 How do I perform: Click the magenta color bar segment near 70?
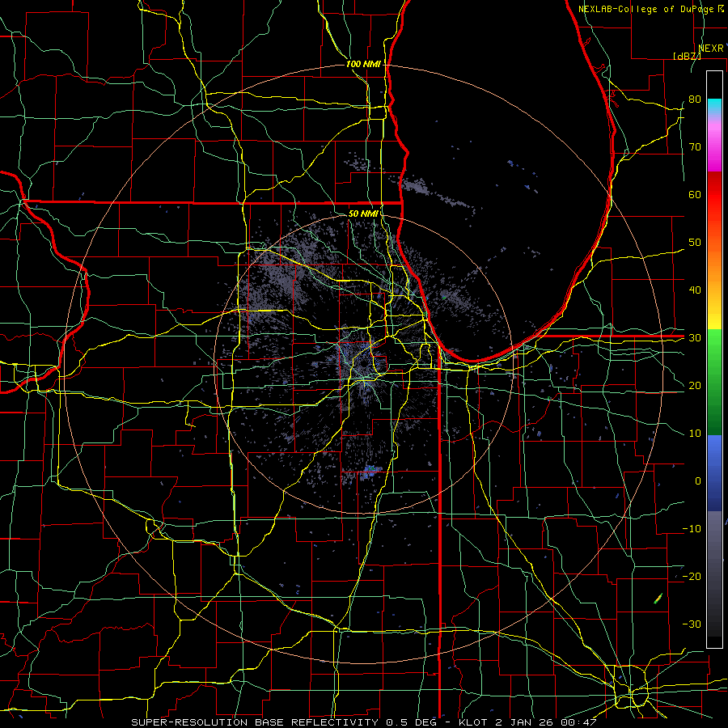pyautogui.click(x=714, y=153)
